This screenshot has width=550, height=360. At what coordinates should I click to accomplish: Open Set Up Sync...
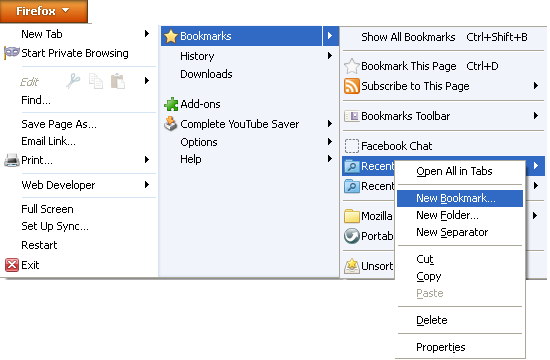(55, 227)
